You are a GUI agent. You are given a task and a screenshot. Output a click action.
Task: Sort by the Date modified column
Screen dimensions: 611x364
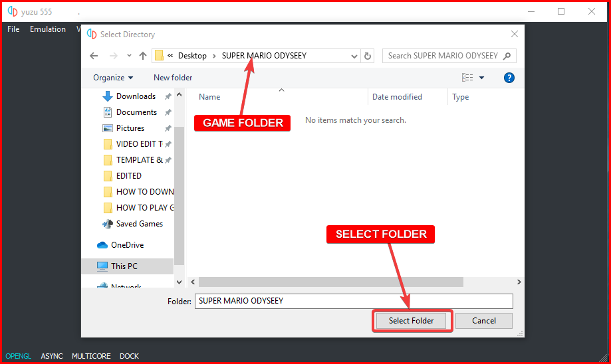(x=397, y=97)
